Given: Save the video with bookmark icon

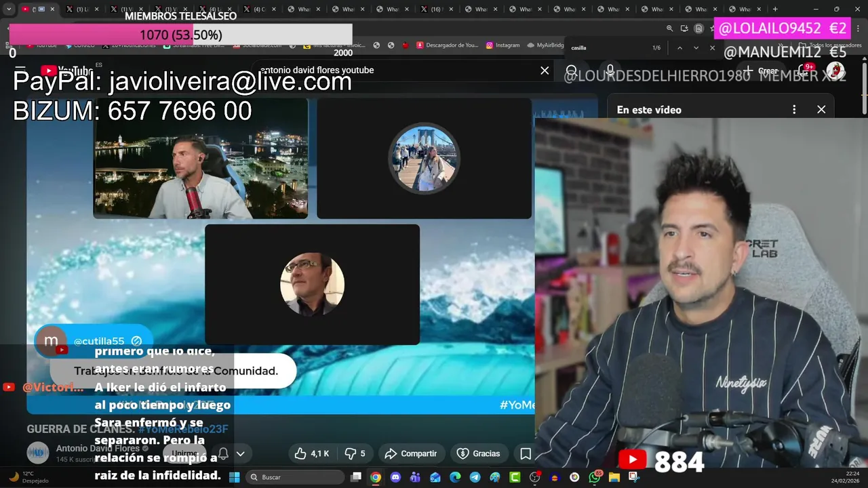Looking at the screenshot, I should pyautogui.click(x=526, y=453).
